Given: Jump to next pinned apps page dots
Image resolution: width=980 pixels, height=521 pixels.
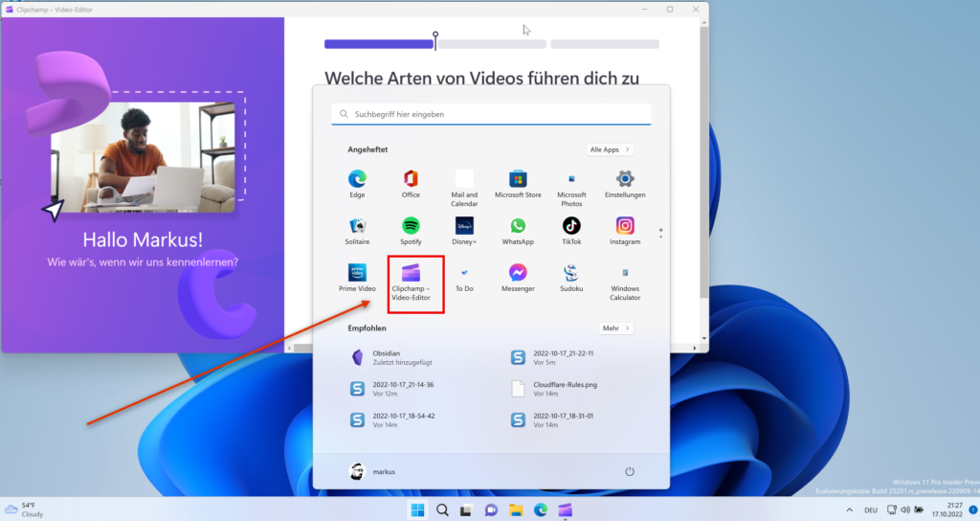Looking at the screenshot, I should click(x=660, y=234).
